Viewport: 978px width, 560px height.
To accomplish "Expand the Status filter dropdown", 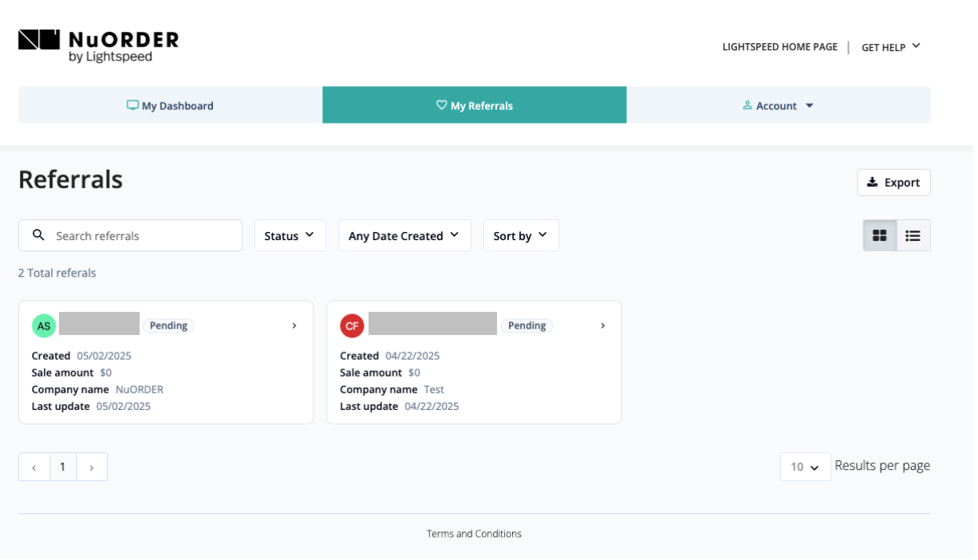I will [290, 235].
